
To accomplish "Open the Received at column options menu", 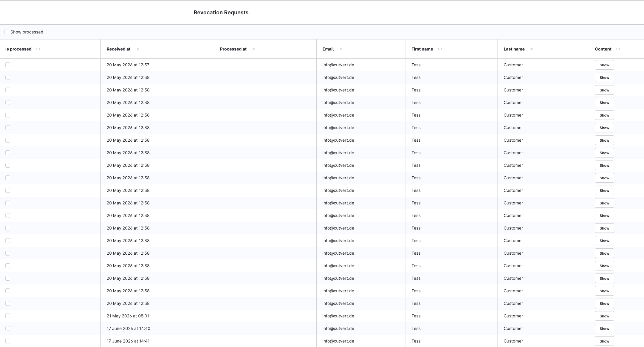I will point(137,49).
